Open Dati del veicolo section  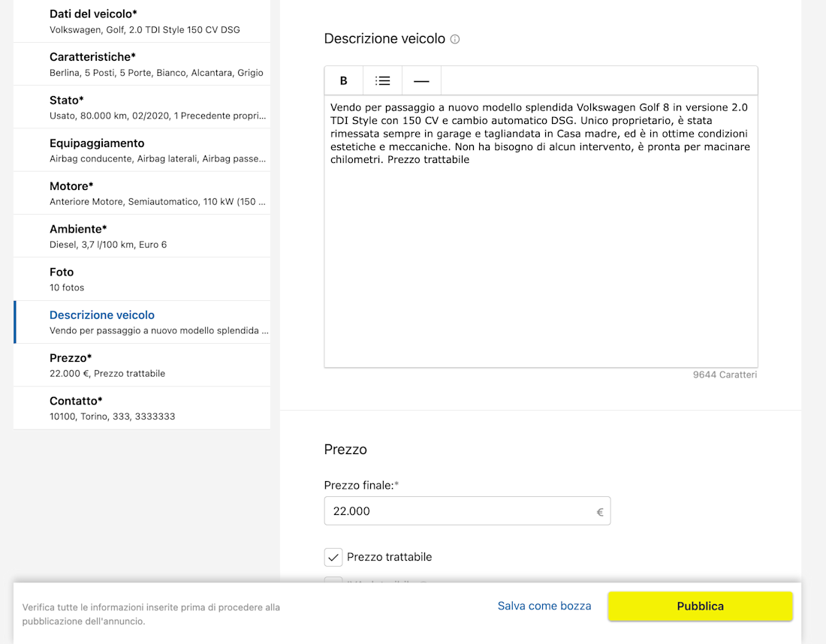click(x=142, y=22)
